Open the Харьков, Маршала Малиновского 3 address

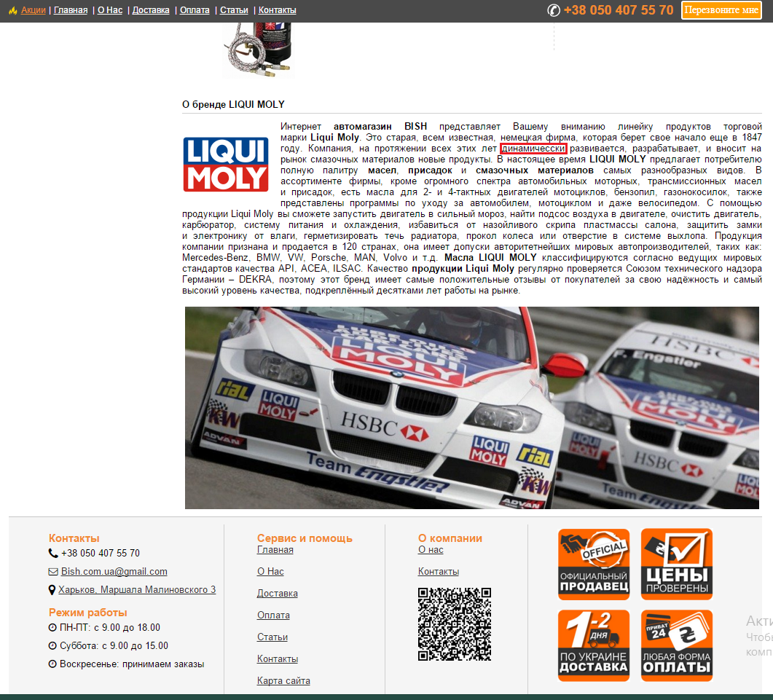137,590
